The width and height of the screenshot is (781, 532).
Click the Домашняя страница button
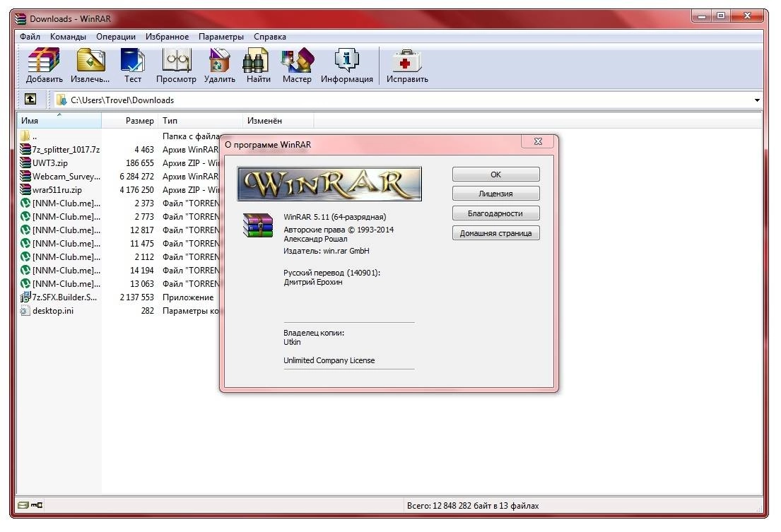point(495,233)
